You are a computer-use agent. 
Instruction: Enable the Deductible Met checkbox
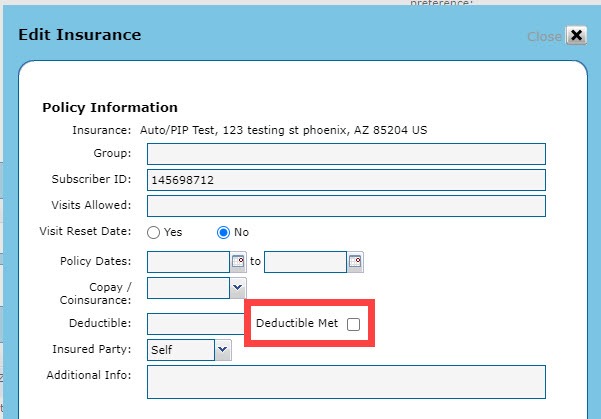click(353, 324)
